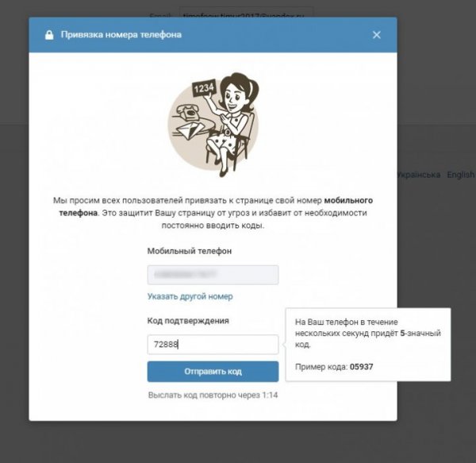Image resolution: width=476 pixels, height=463 pixels.
Task: Click the Email field behind the dialog
Action: point(246,13)
